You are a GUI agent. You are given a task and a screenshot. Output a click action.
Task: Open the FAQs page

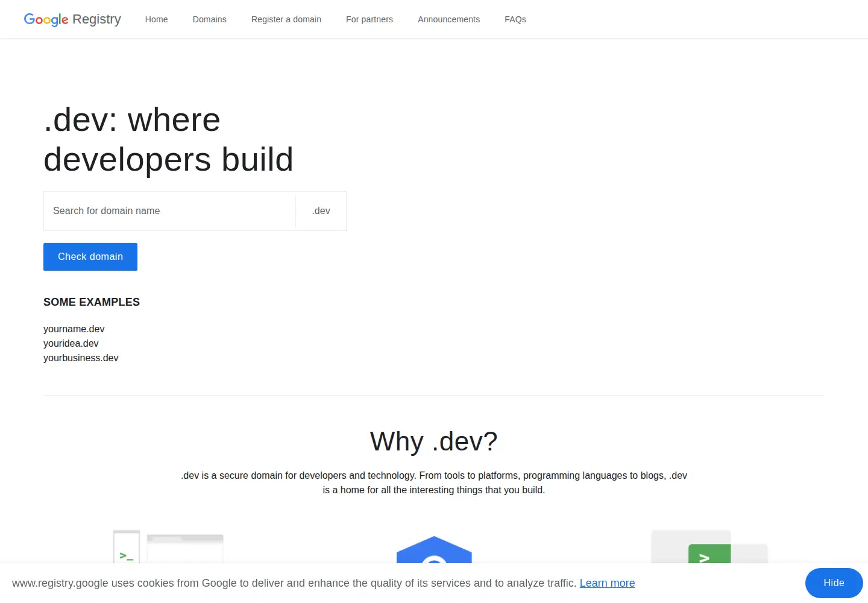515,19
